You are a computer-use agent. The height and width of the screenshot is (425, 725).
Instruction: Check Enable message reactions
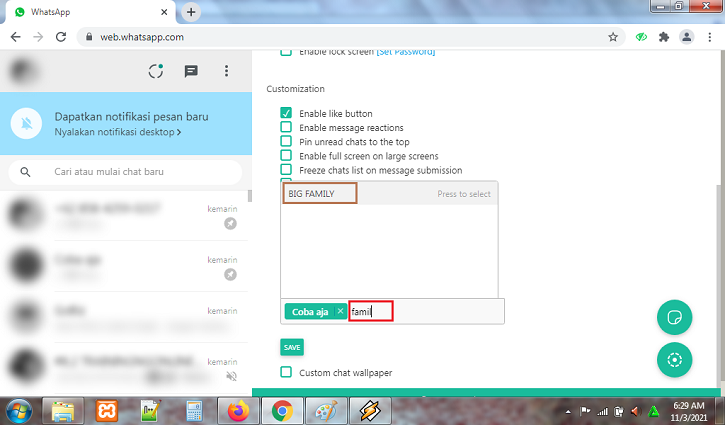click(x=286, y=127)
